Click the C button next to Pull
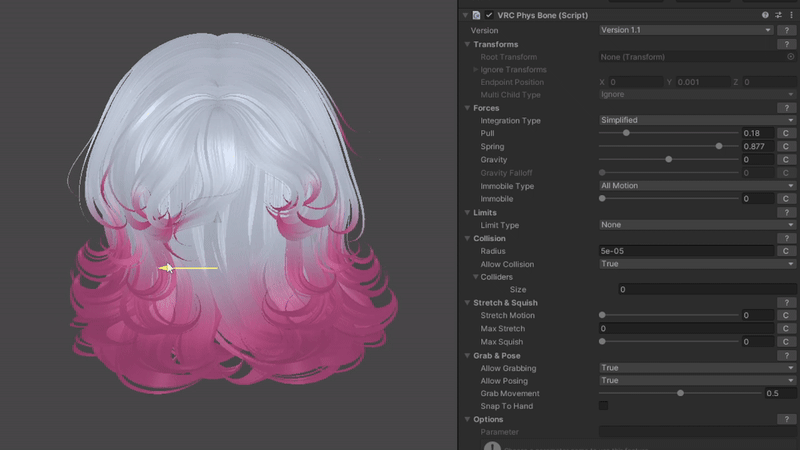800x450 pixels. click(786, 134)
